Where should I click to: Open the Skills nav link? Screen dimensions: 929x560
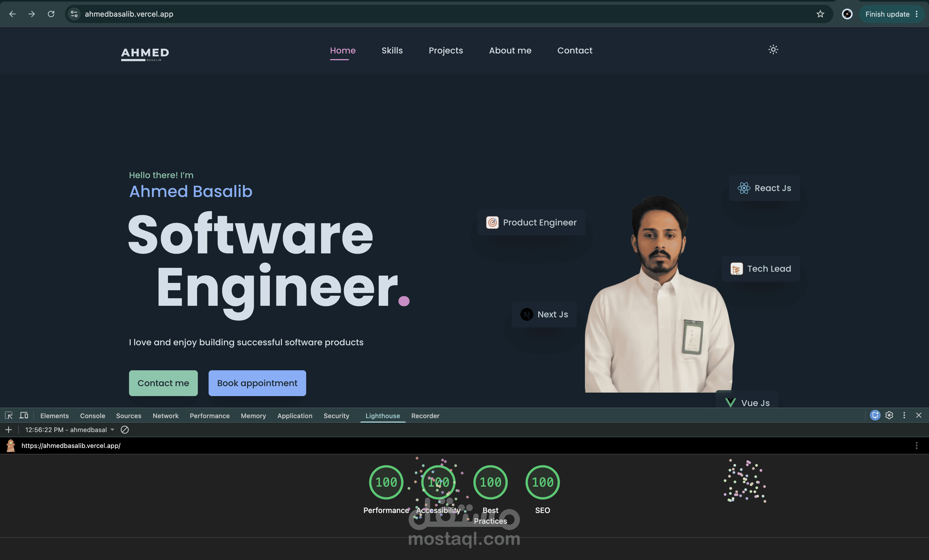392,51
